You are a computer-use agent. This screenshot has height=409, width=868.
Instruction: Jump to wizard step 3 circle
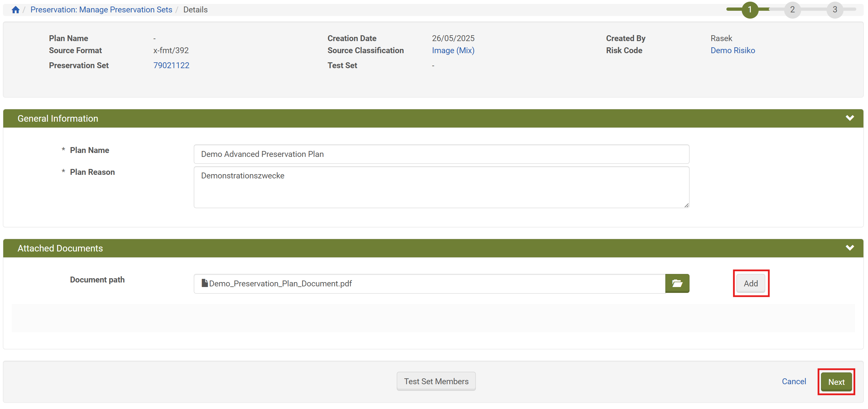coord(835,10)
